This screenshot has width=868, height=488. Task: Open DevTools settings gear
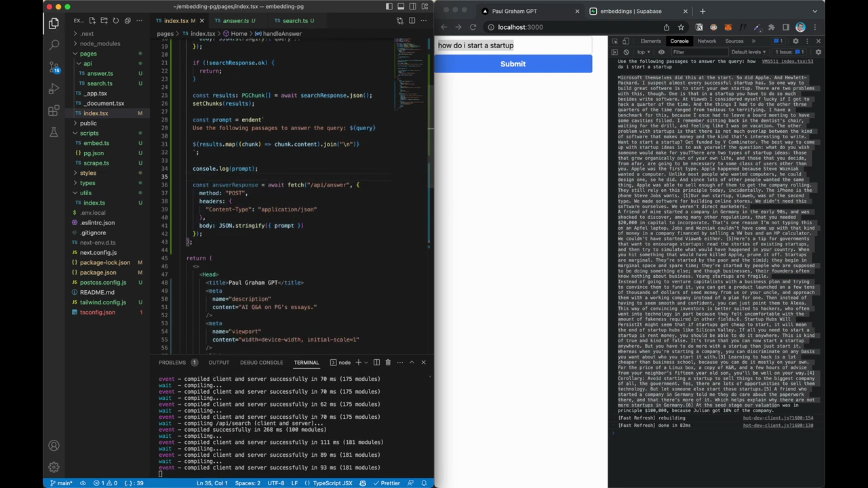(x=795, y=41)
